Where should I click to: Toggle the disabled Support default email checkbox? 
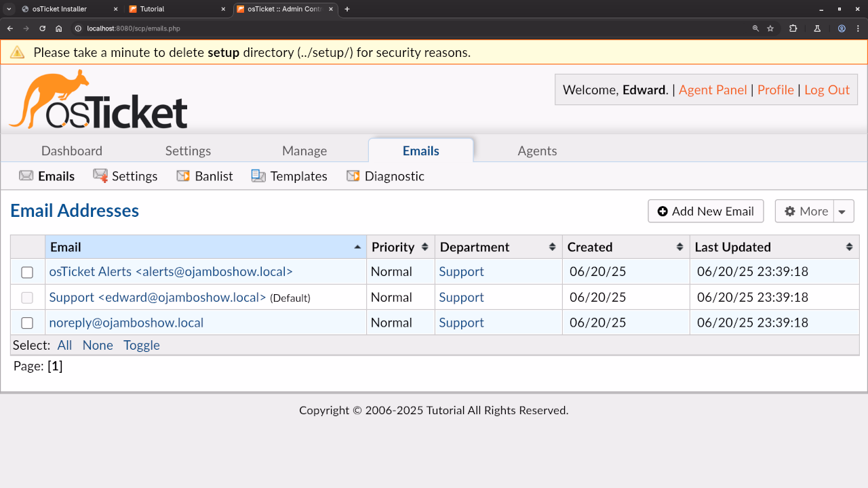coord(27,298)
